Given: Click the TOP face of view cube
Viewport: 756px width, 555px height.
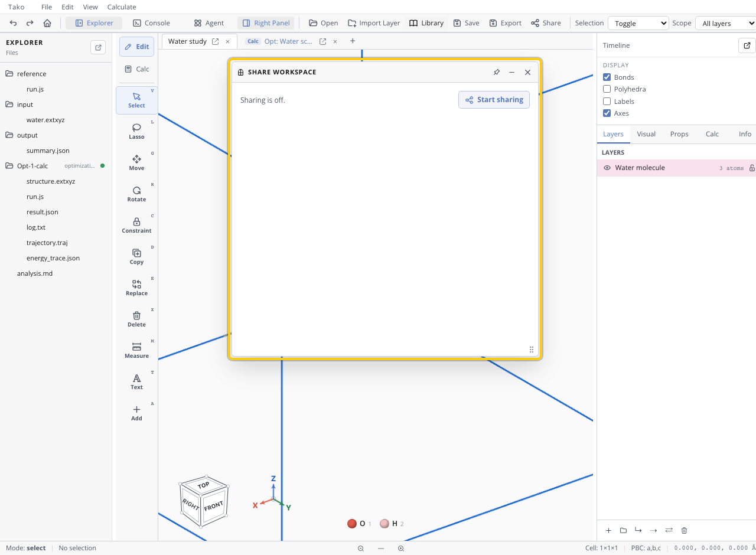Looking at the screenshot, I should [x=204, y=485].
